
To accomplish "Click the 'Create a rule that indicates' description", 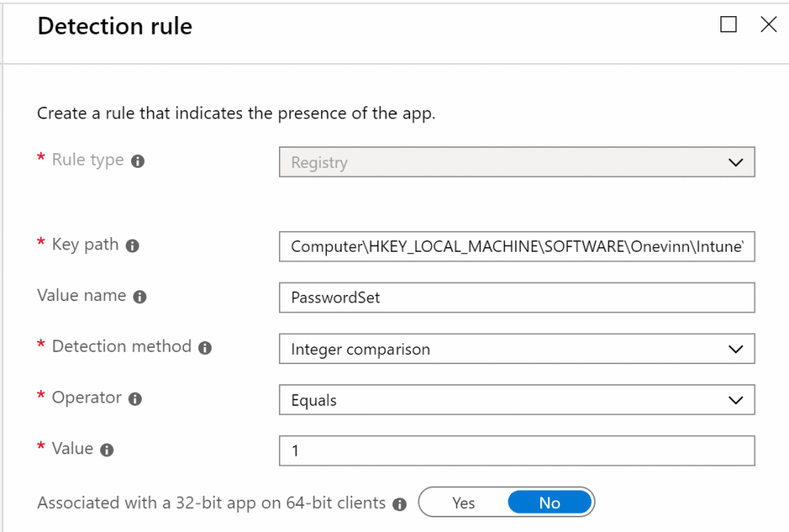I will coord(236,114).
